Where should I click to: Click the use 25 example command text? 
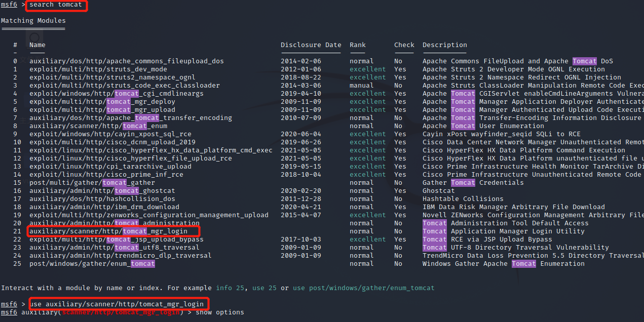[x=264, y=288]
